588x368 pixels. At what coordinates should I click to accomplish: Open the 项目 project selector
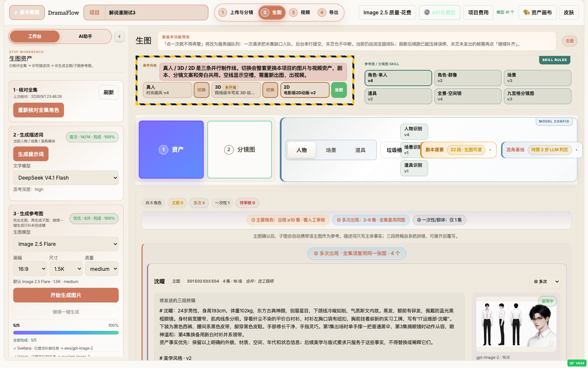pyautogui.click(x=146, y=13)
